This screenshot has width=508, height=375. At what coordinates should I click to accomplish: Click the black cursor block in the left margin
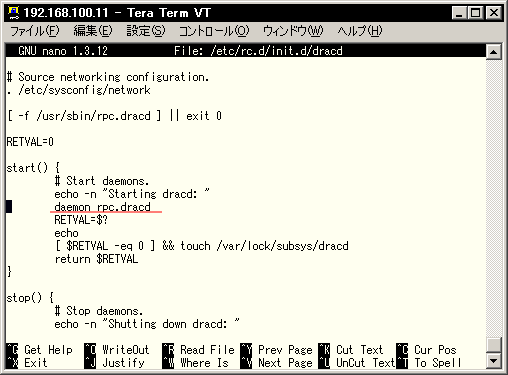[9, 207]
